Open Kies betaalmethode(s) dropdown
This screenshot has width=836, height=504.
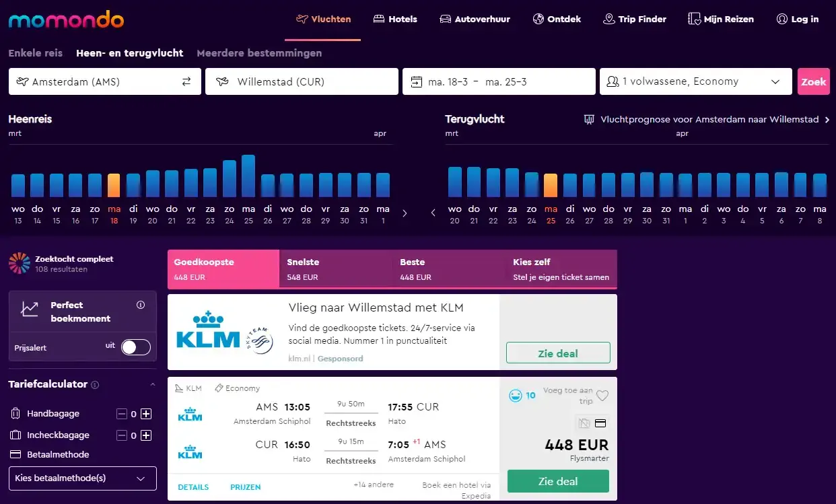point(83,478)
